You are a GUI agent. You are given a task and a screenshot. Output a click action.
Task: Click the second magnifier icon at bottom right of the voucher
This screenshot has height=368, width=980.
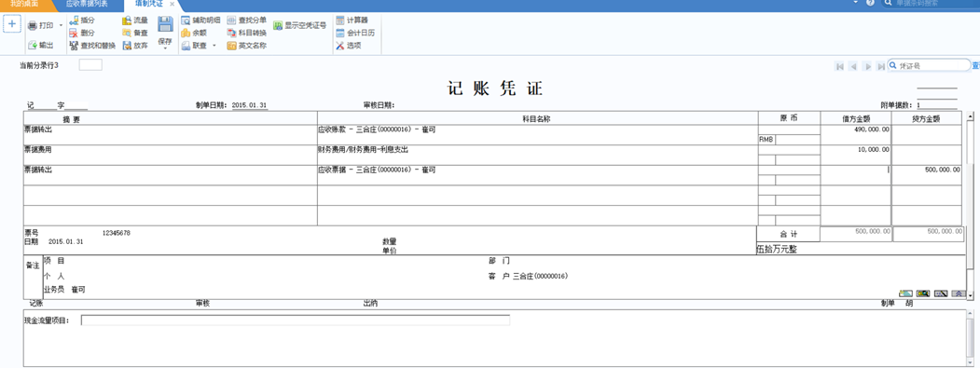click(923, 293)
